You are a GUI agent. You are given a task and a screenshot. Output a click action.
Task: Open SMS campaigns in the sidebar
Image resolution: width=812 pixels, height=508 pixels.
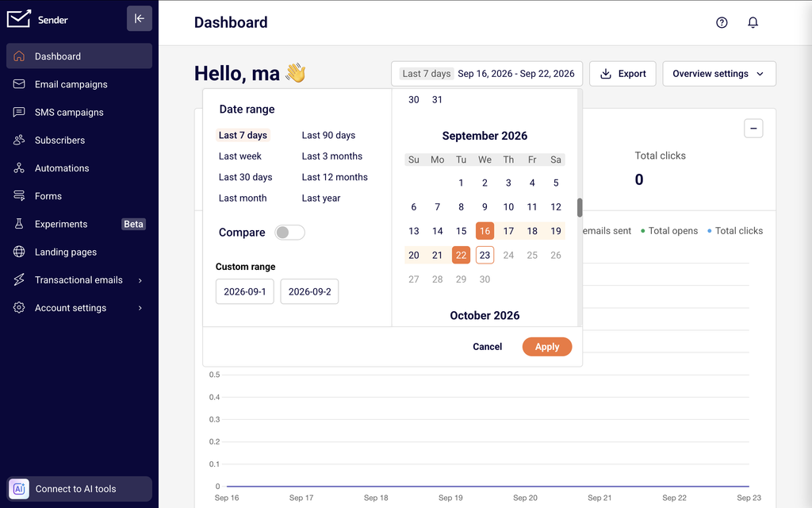pyautogui.click(x=79, y=112)
